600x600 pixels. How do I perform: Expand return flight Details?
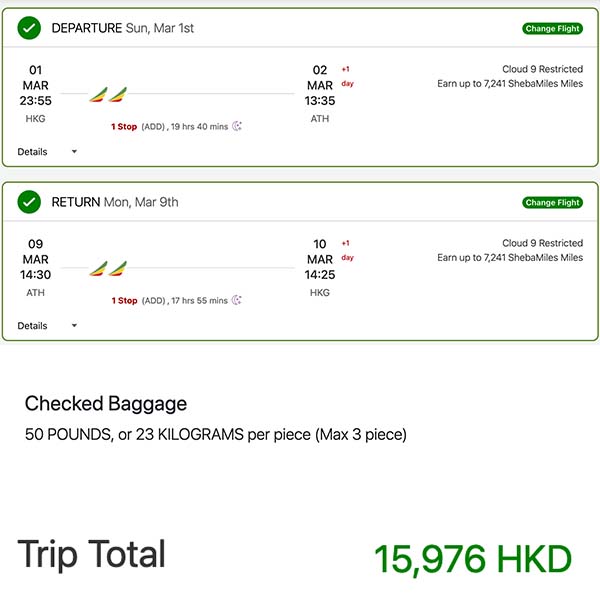tap(33, 326)
